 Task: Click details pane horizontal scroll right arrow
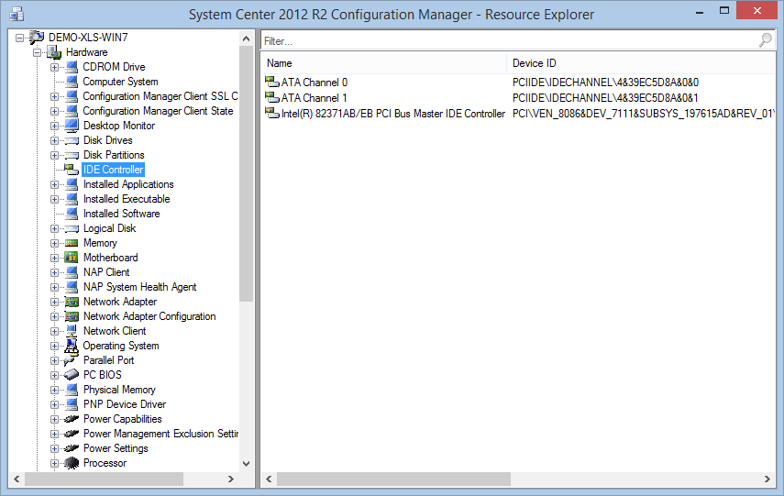click(x=767, y=479)
